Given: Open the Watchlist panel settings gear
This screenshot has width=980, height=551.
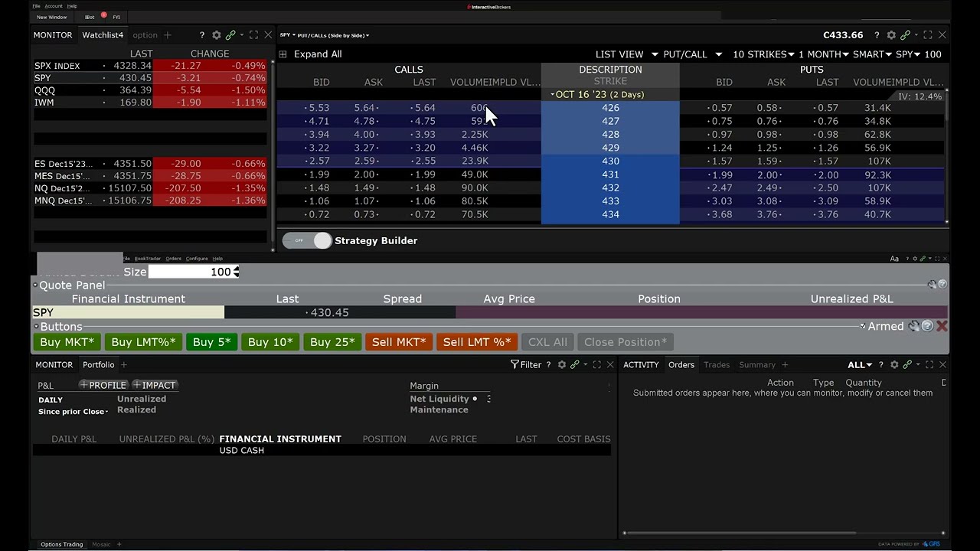Looking at the screenshot, I should point(216,35).
